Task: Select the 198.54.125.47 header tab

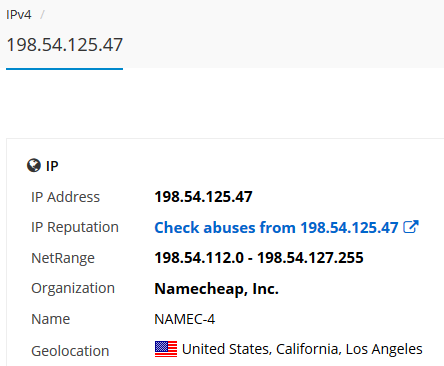Action: 65,45
